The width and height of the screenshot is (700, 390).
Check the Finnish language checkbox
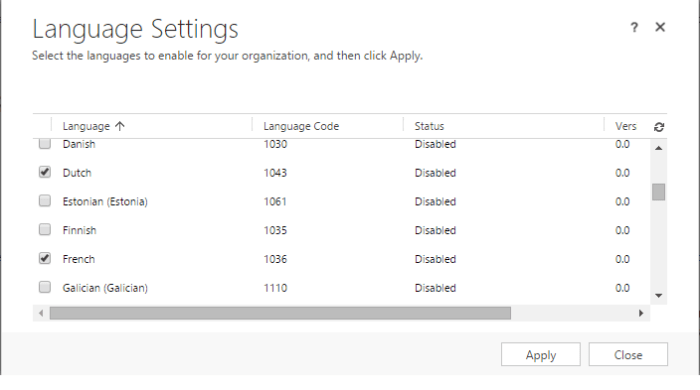tap(45, 230)
